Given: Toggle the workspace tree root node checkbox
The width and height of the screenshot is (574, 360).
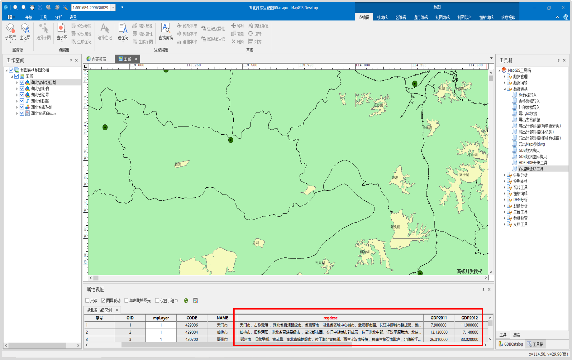Looking at the screenshot, I should [11, 70].
